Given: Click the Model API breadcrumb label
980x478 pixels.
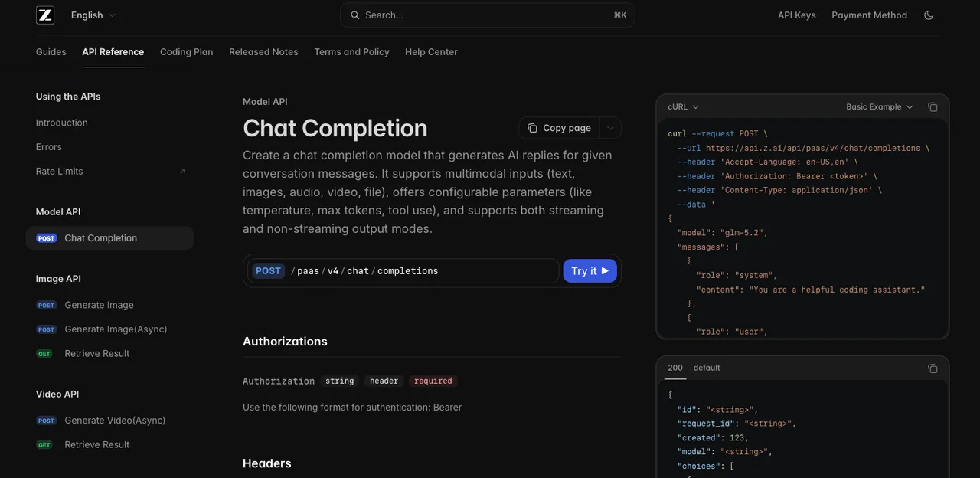Looking at the screenshot, I should 265,102.
